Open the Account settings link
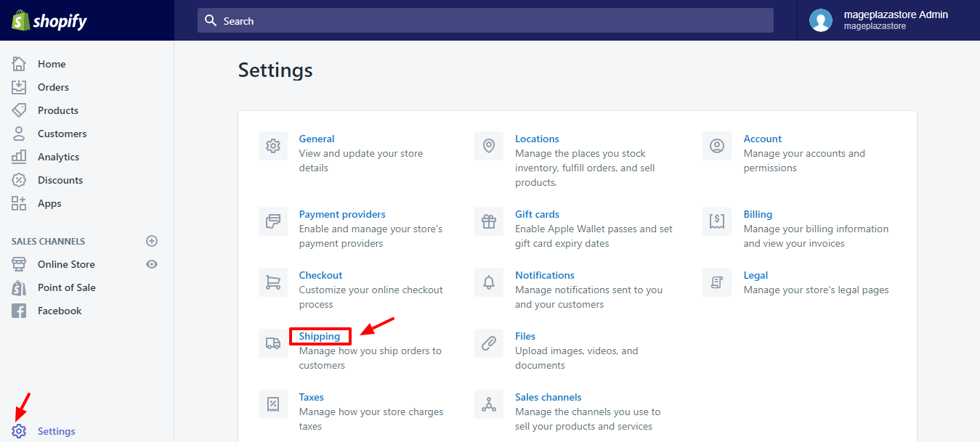980x442 pixels. point(763,139)
